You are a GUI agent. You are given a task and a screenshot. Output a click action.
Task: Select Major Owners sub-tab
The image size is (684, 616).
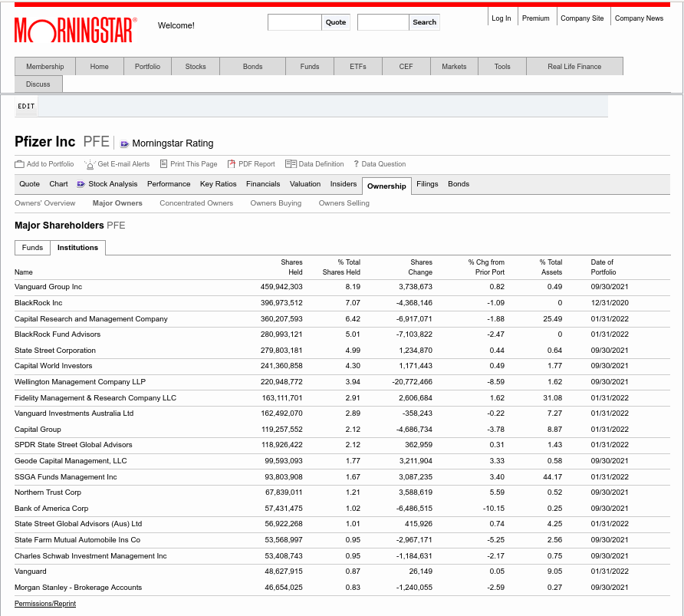coord(117,203)
